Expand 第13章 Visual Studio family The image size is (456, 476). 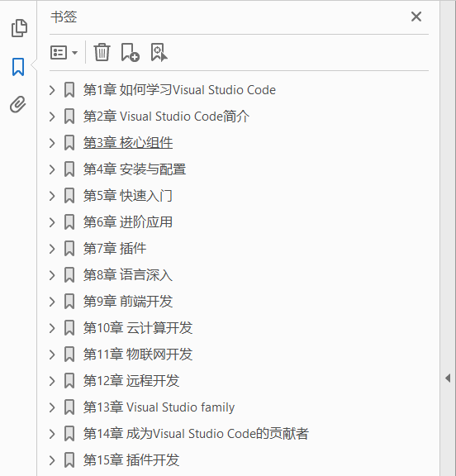(x=52, y=407)
